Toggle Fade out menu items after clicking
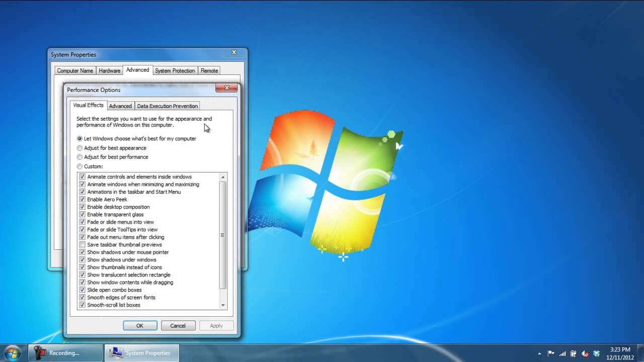The image size is (644, 362). (83, 237)
